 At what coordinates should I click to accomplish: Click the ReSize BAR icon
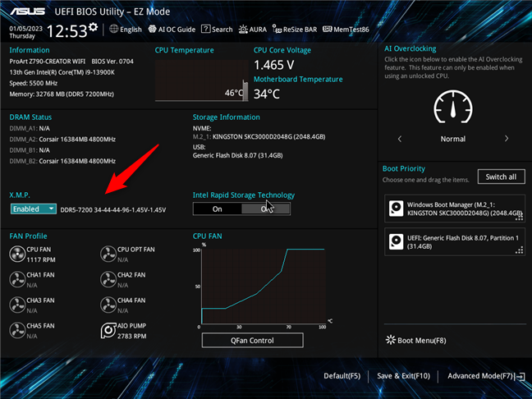[277, 30]
